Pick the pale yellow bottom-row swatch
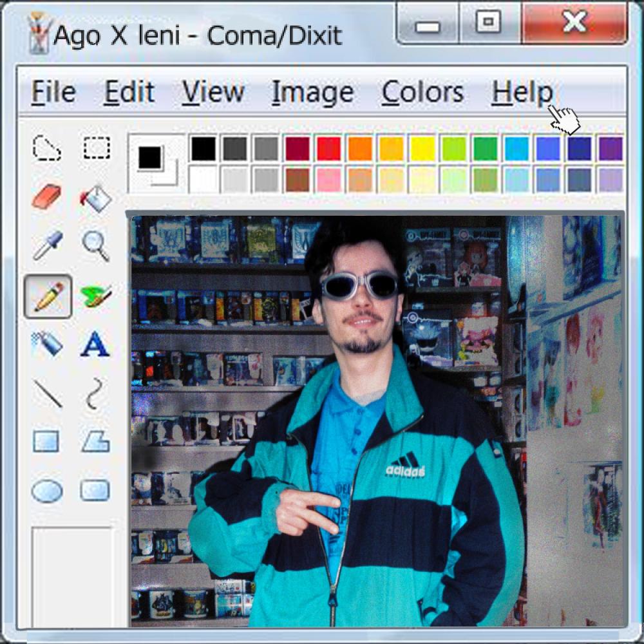644x644 pixels. 422,180
